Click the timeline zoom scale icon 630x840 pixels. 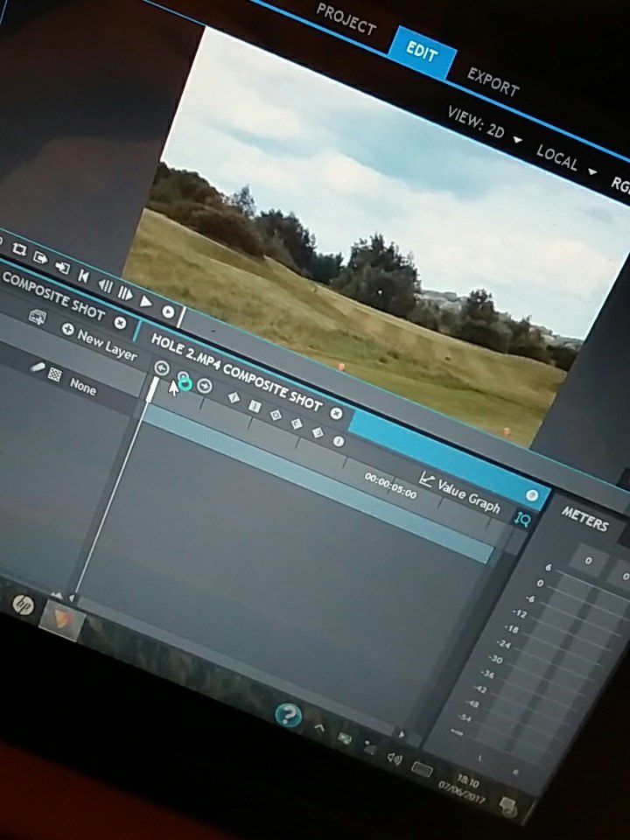[521, 519]
